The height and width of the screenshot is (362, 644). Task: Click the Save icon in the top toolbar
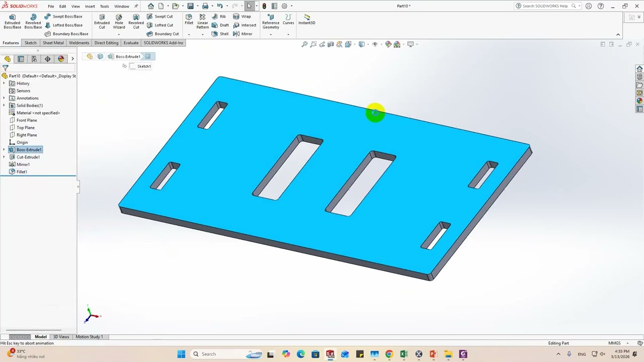click(x=190, y=6)
